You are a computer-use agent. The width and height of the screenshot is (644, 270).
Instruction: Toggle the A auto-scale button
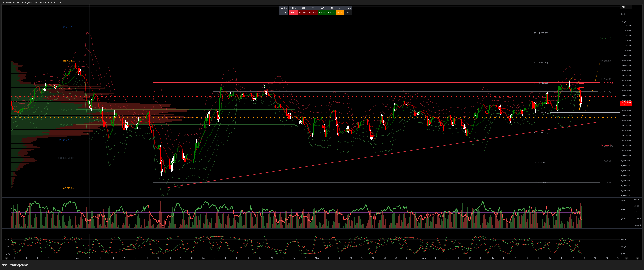coord(626,258)
